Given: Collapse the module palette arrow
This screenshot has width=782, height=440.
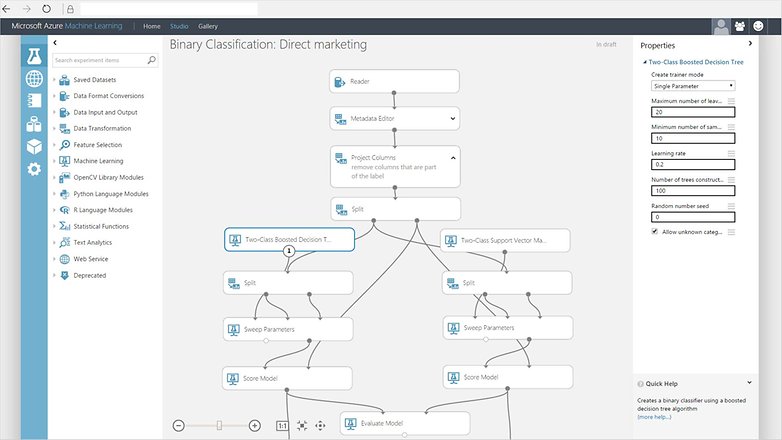Looking at the screenshot, I should coord(55,43).
